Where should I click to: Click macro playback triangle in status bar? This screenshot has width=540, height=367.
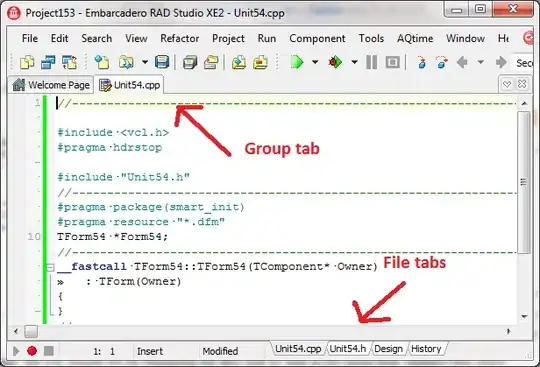click(x=16, y=351)
